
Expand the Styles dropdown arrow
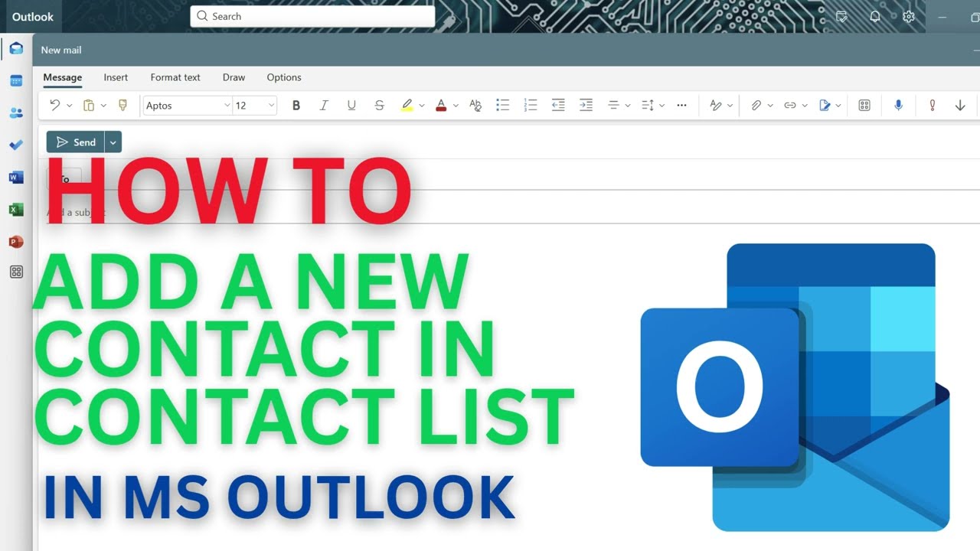pos(730,106)
